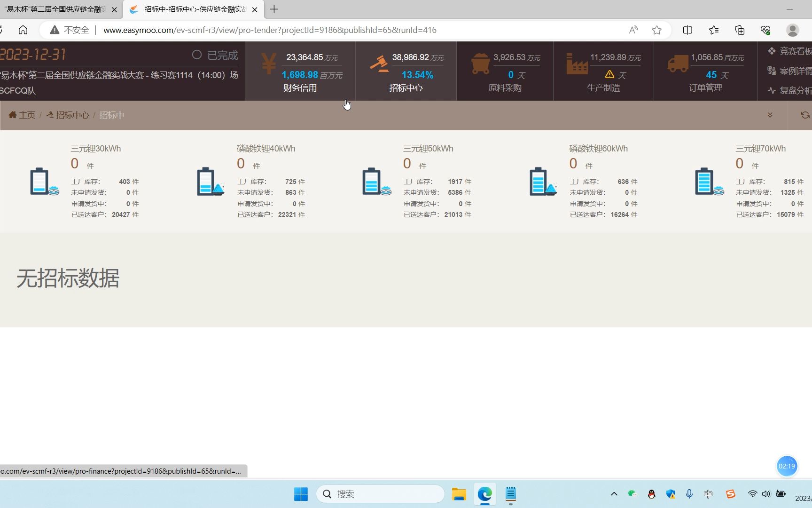
Task: Click the browser address bar URL
Action: point(270,30)
